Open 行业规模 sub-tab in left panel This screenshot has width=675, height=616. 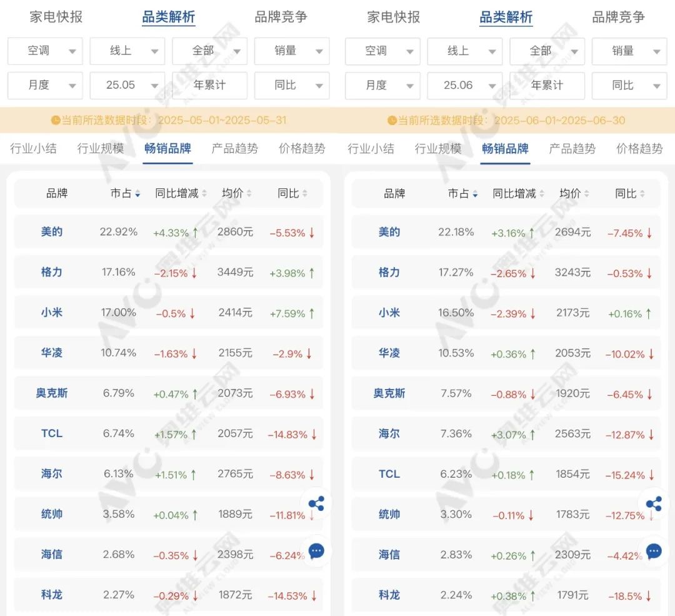coord(101,149)
